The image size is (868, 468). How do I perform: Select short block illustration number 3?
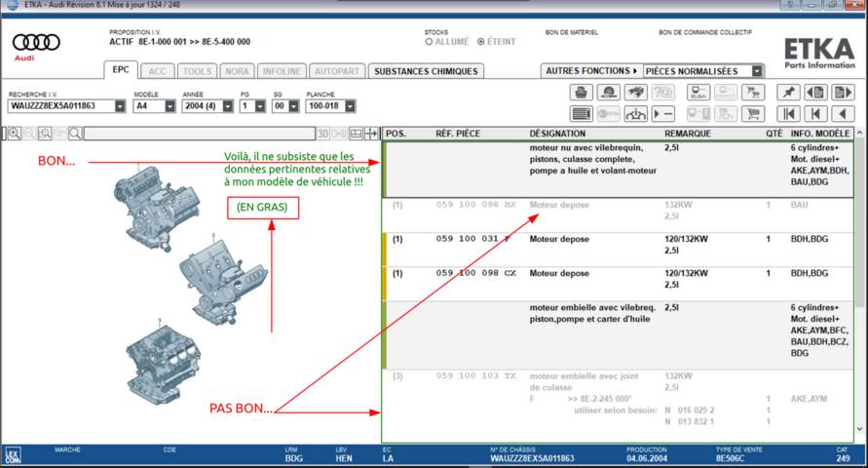click(165, 363)
